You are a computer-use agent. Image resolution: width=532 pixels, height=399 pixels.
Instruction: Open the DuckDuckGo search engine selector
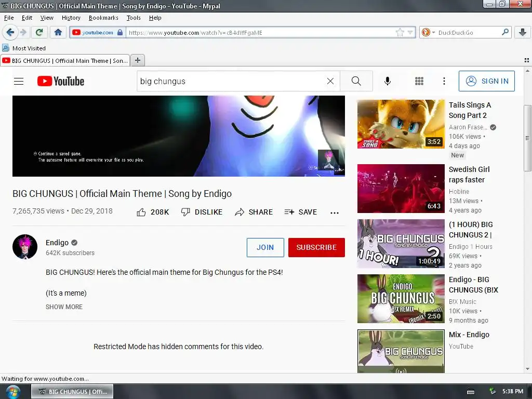coord(428,33)
